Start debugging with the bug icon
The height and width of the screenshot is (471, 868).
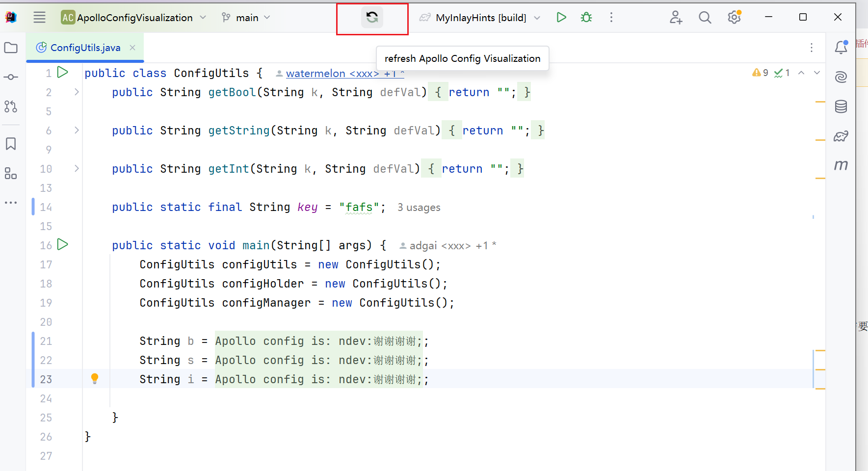pos(586,18)
